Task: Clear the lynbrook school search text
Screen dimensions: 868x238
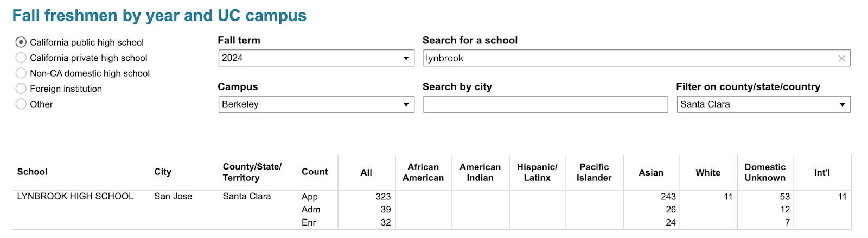Action: coord(841,59)
